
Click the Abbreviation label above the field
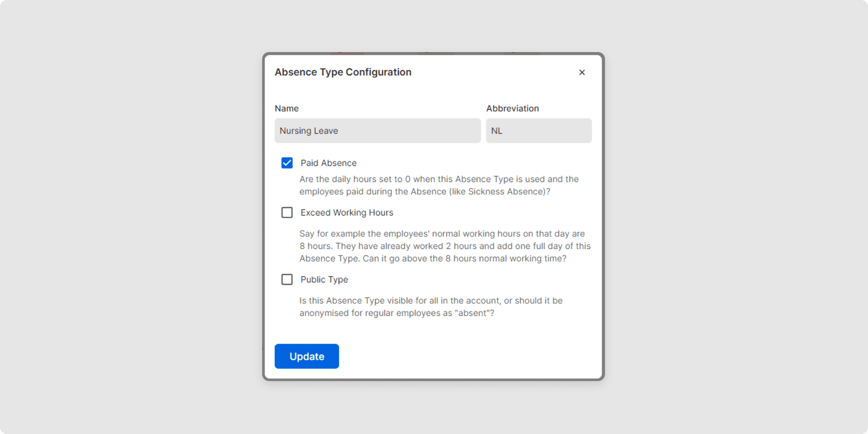[x=512, y=108]
